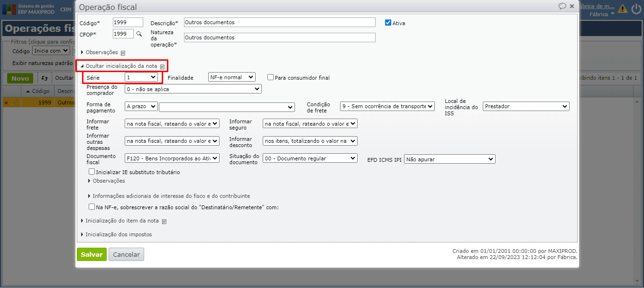The width and height of the screenshot is (644, 288).
Task: Open the Informar seguro dropdown
Action: click(310, 123)
